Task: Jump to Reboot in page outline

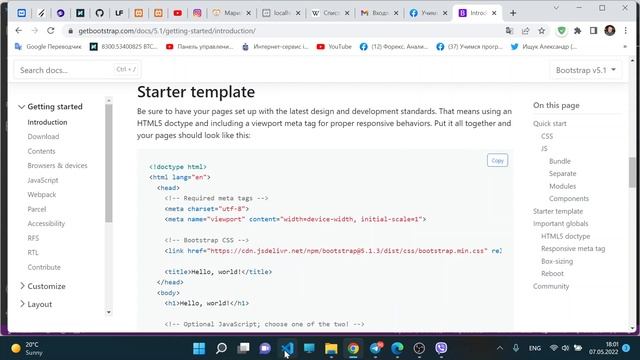Action: tap(552, 273)
